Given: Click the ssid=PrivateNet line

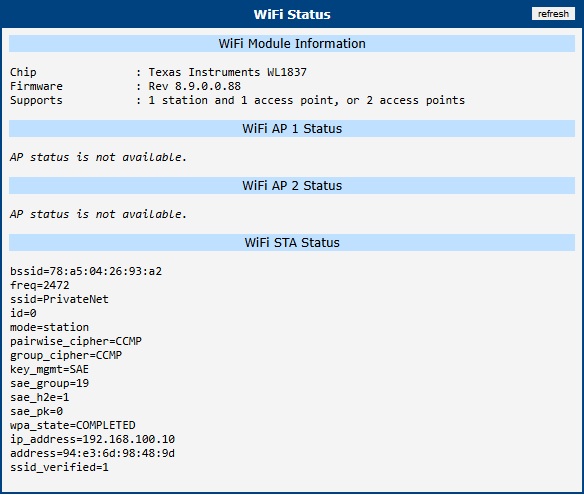Looking at the screenshot, I should (59, 299).
